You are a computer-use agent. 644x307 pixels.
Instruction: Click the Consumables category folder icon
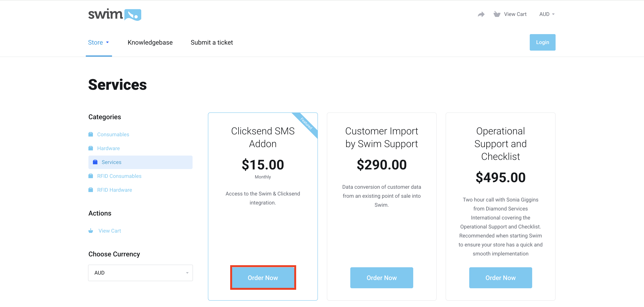click(x=91, y=134)
